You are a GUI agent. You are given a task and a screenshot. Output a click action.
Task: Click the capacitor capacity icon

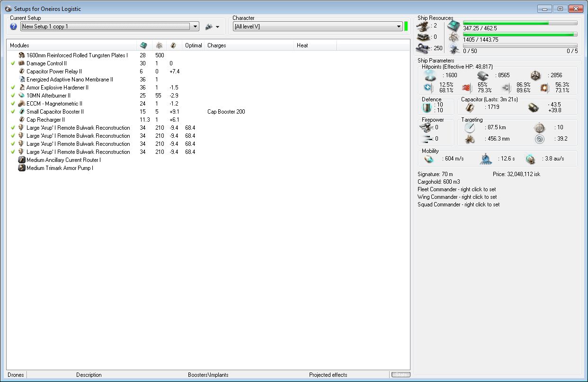coord(469,107)
